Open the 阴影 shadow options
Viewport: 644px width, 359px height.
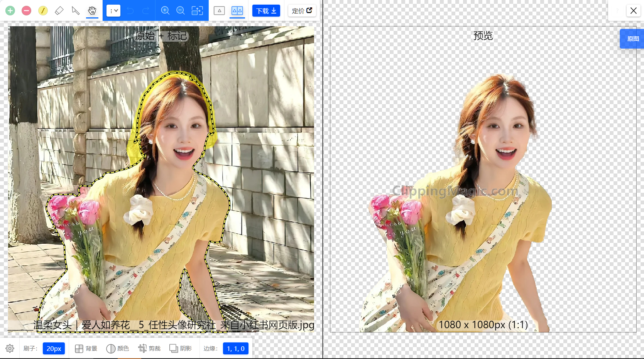pyautogui.click(x=181, y=349)
